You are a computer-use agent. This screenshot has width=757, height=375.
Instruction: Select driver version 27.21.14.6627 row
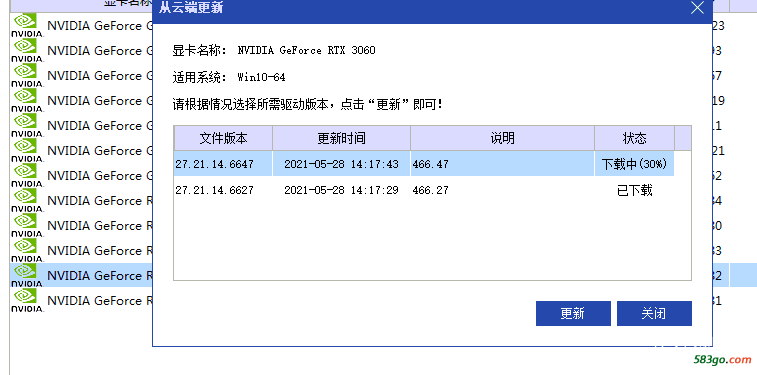(x=424, y=190)
